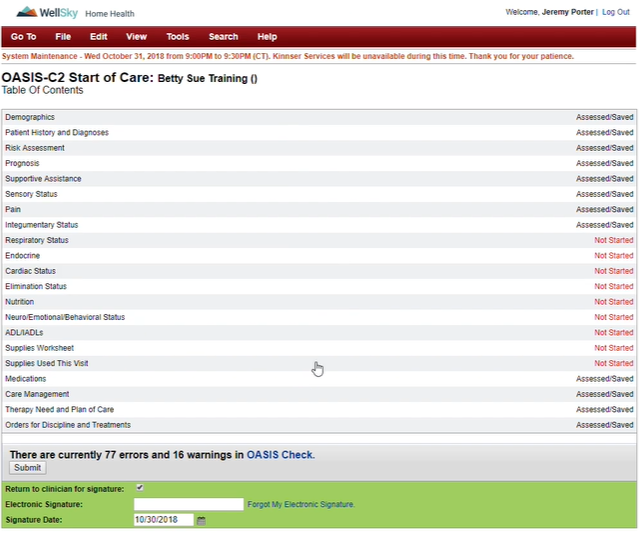Open the Tools menu
This screenshot has width=642, height=536.
[x=177, y=37]
